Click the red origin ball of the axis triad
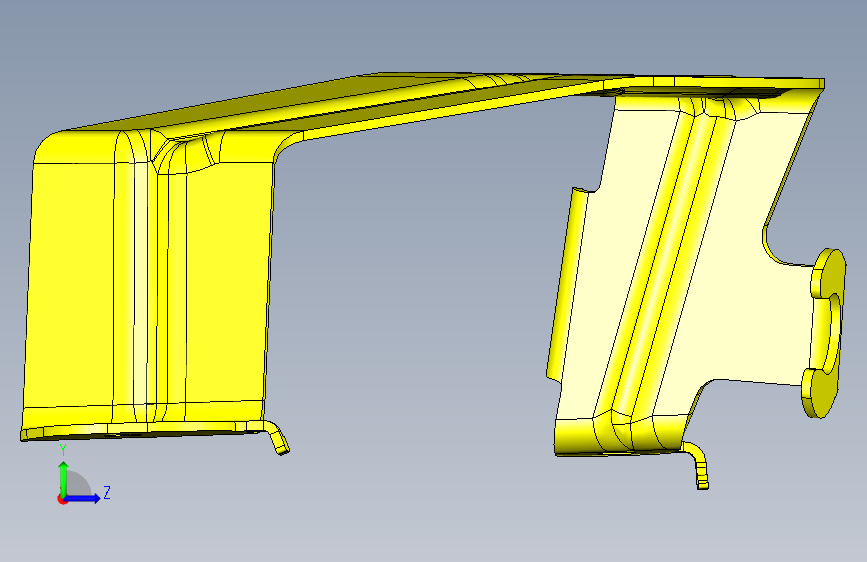The image size is (867, 562). [x=62, y=499]
